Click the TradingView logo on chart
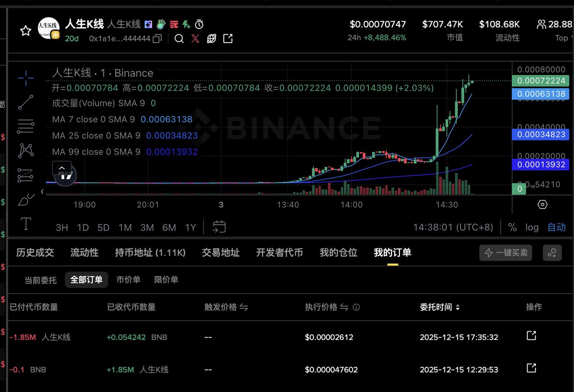Viewport: 574px width, 392px height. [x=66, y=176]
